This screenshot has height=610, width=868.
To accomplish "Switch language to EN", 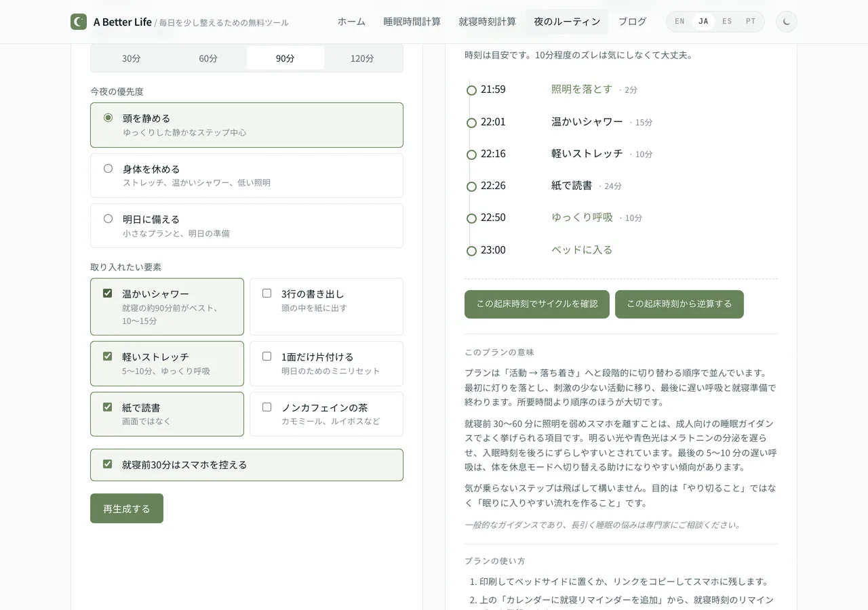I will click(x=679, y=22).
